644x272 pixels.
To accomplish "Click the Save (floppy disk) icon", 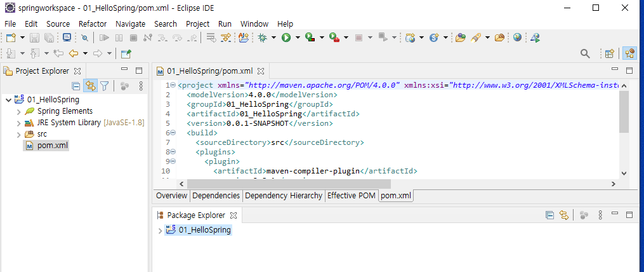I will (34, 38).
